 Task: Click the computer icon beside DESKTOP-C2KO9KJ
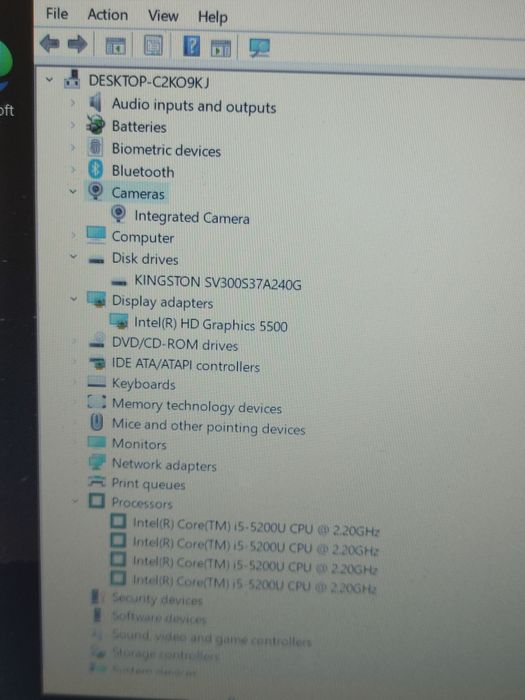72,79
